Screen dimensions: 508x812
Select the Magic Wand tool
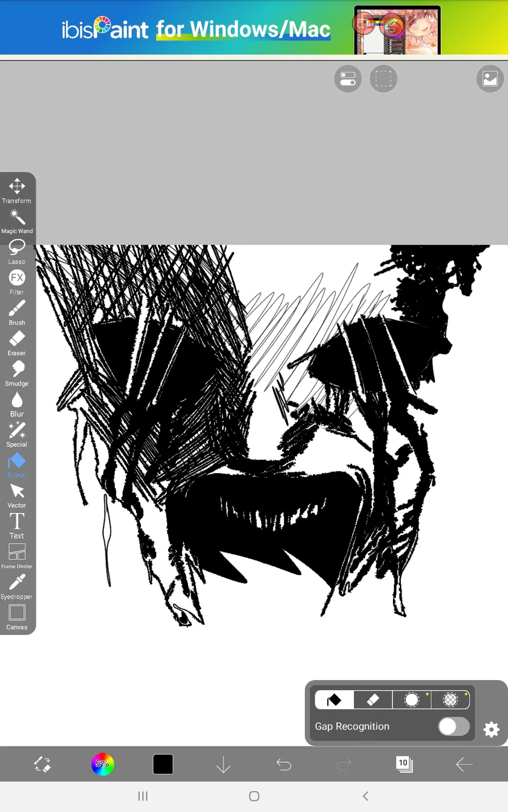(17, 222)
